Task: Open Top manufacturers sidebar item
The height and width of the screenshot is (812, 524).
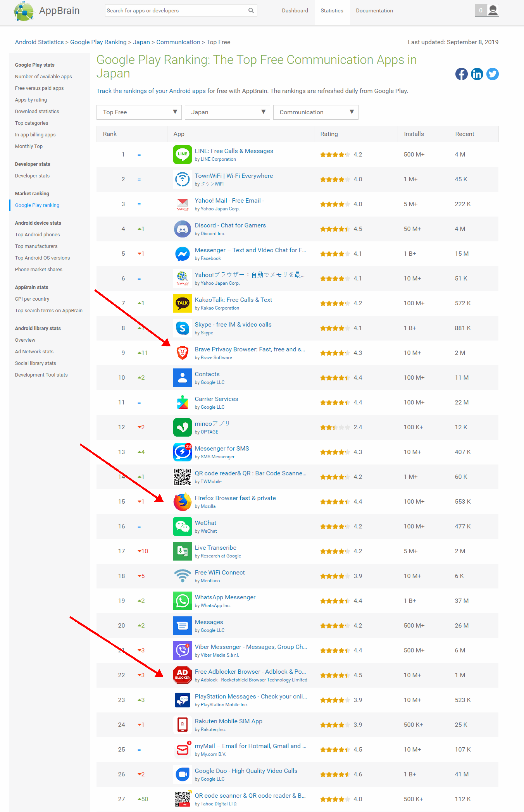Action: [36, 246]
